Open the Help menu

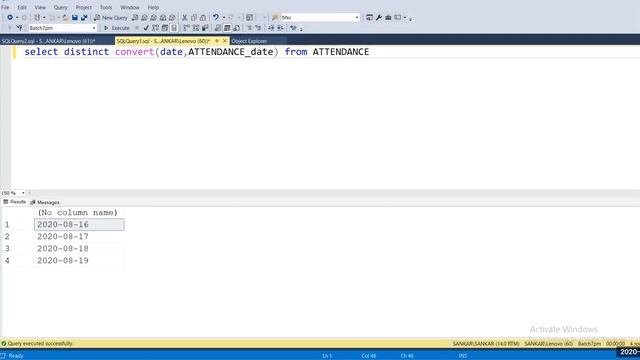coord(153,7)
